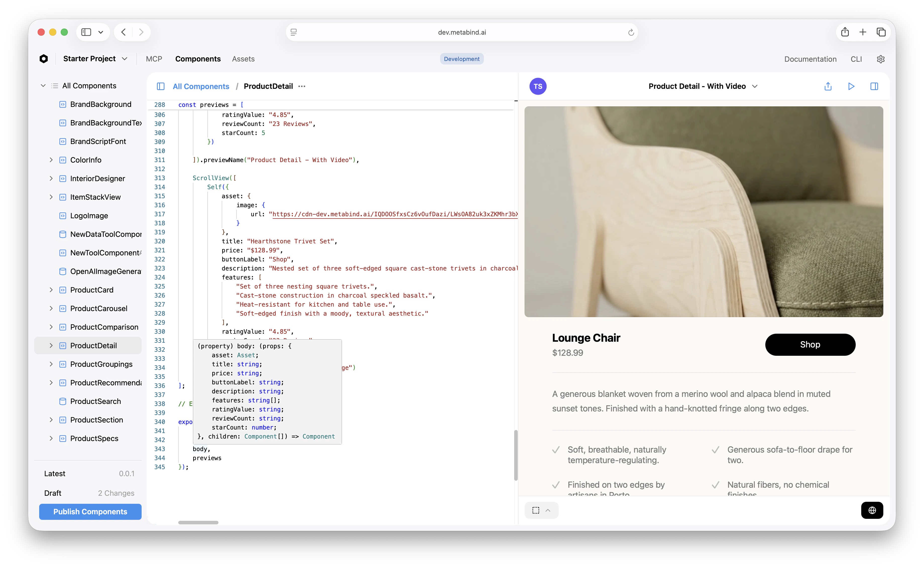Toggle the browser sidebar icon
The height and width of the screenshot is (568, 924).
86,32
